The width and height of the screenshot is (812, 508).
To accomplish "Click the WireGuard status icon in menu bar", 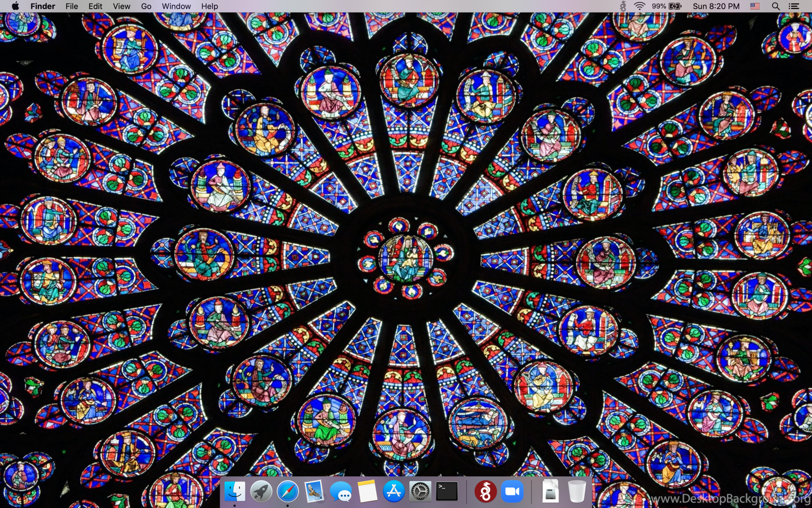I will click(622, 6).
